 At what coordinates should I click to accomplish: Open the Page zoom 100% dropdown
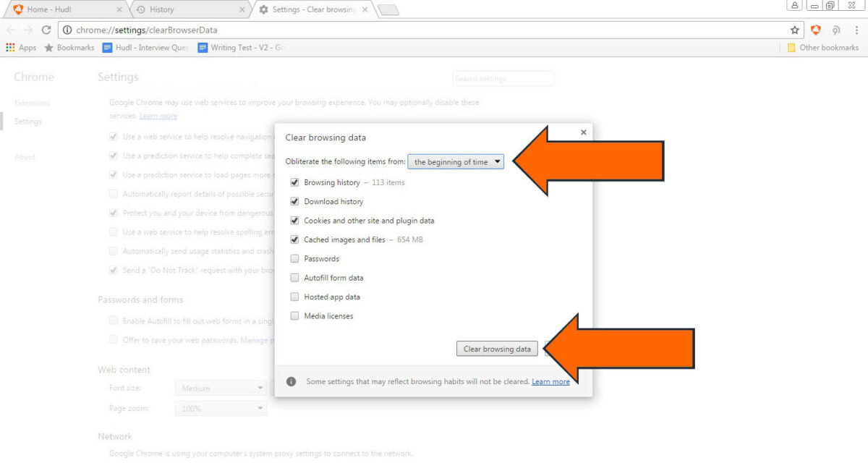221,409
